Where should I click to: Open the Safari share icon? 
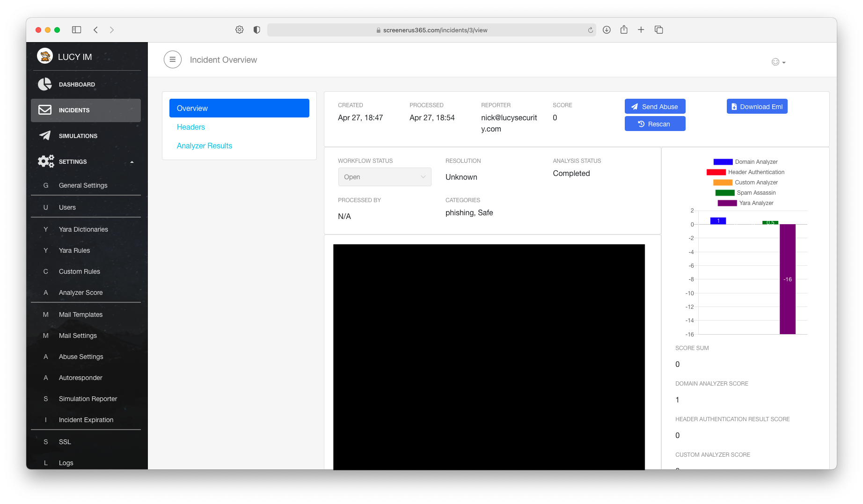pos(624,30)
